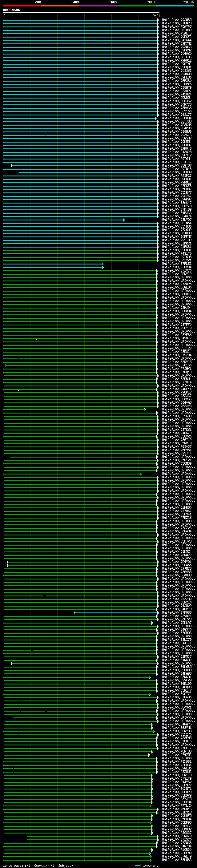Select label UniRef100_Q9NXZ8
197x868 pixels.
[176, 836]
